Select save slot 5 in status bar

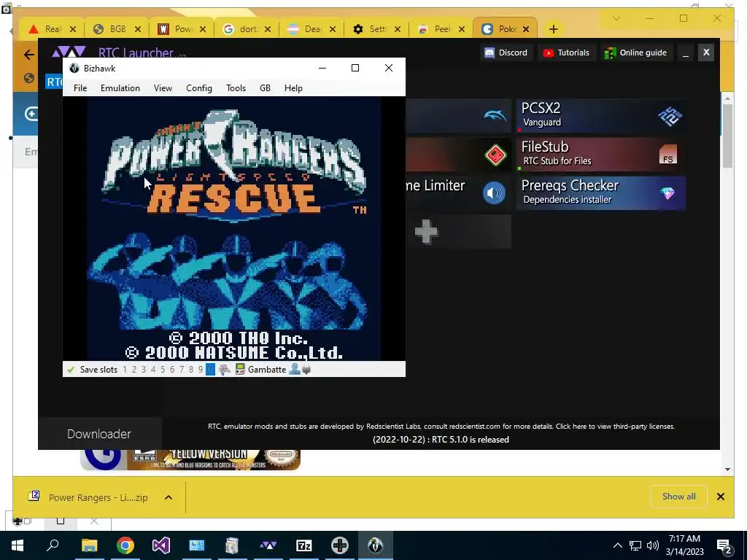(163, 370)
